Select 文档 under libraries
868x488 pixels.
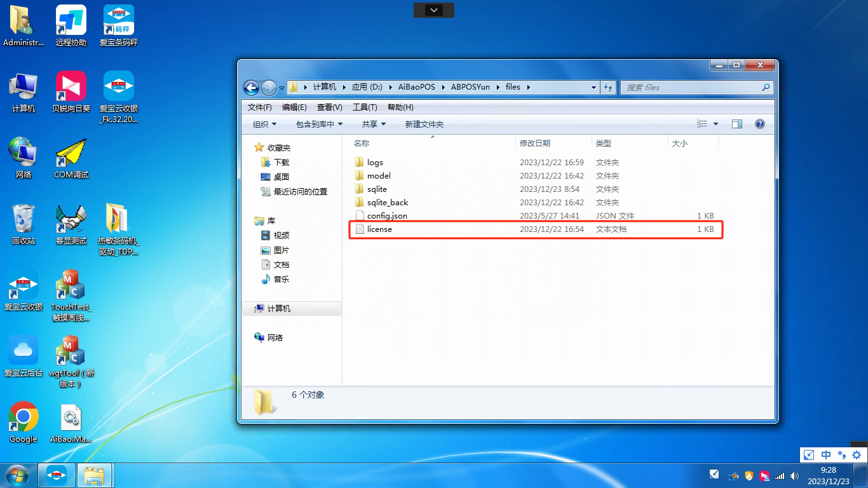pyautogui.click(x=275, y=265)
